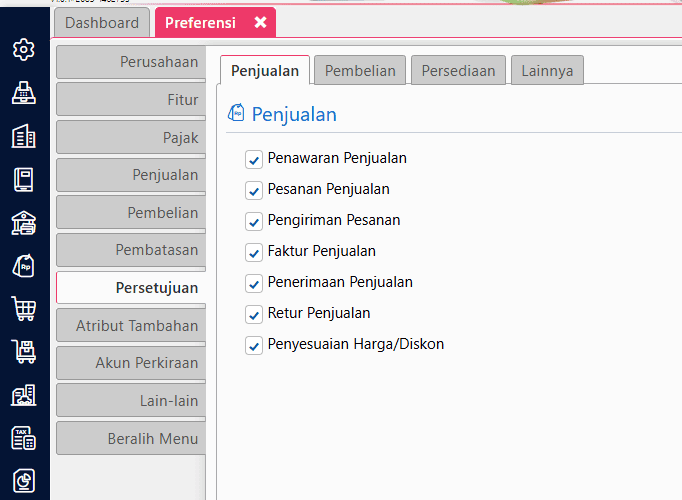Open the cash and bank icon
Viewport: 682px width, 500px height.
pyautogui.click(x=23, y=223)
